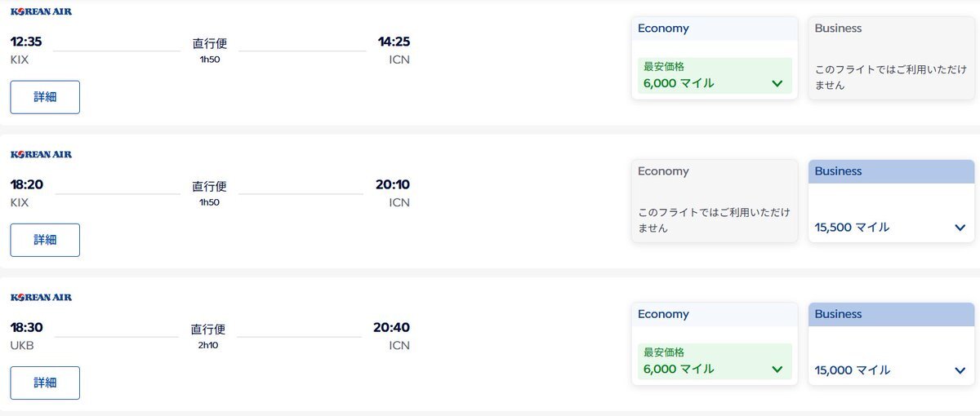Viewport: 980px width, 416px height.
Task: Click Korean Air logo on 18:20 flight
Action: tap(41, 154)
